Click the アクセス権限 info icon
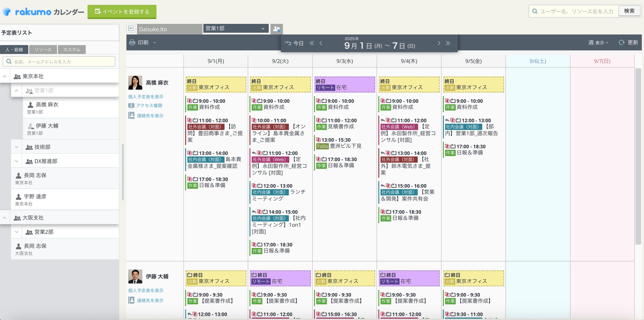This screenshot has height=320, width=644. tap(131, 106)
